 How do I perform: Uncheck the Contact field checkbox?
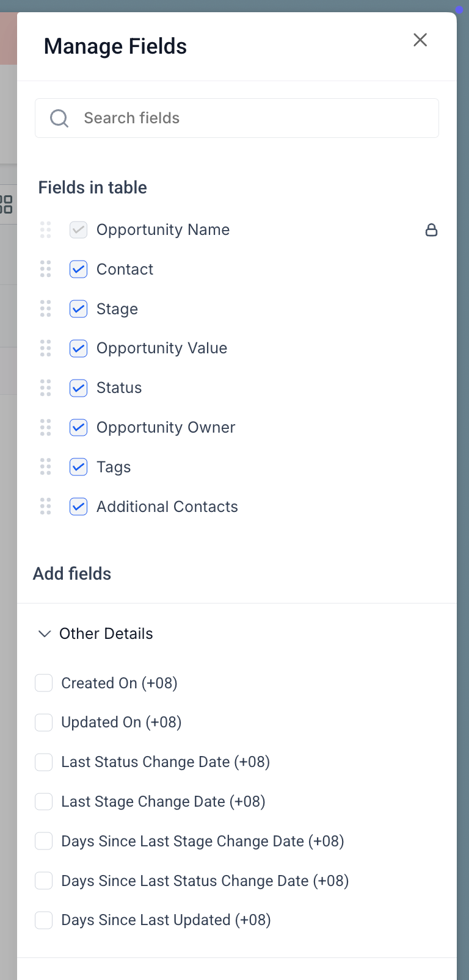click(78, 268)
